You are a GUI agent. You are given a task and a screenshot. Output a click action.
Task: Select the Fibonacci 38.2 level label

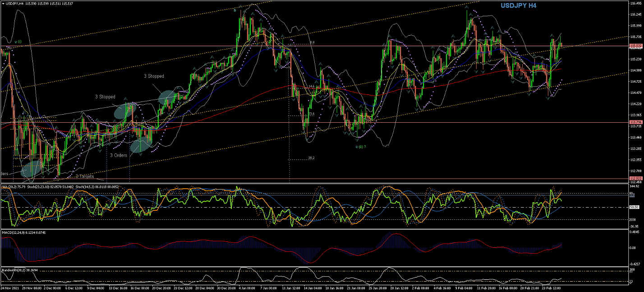(311, 158)
